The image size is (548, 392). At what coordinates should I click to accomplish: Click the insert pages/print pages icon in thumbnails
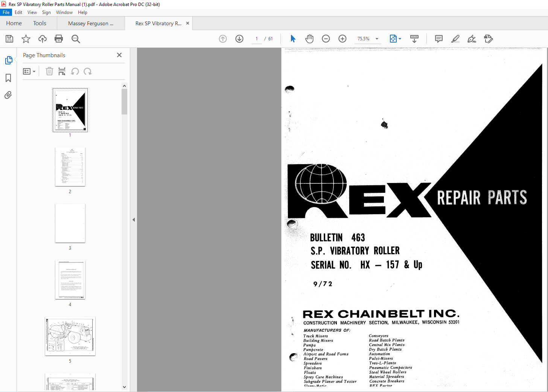point(62,71)
